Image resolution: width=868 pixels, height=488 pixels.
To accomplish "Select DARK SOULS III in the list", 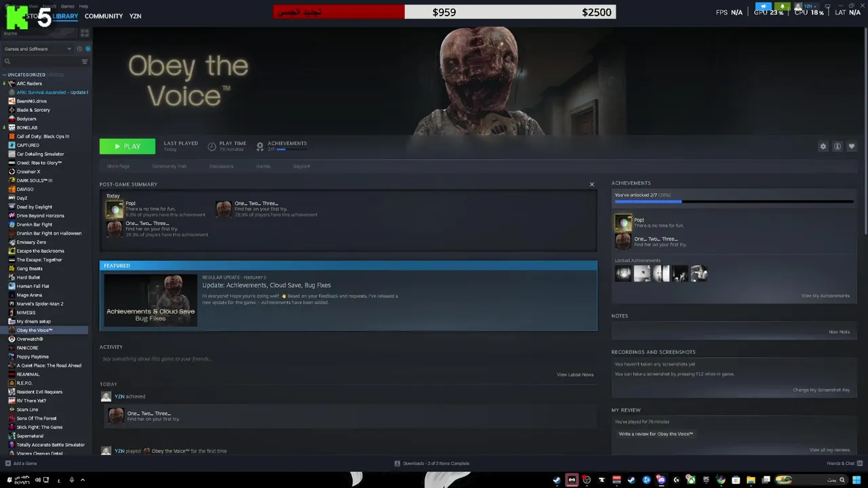I will pos(35,180).
